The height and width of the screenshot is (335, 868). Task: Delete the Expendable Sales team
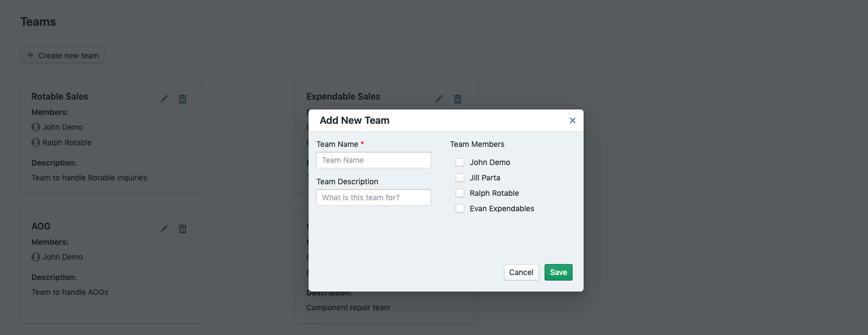coord(458,99)
